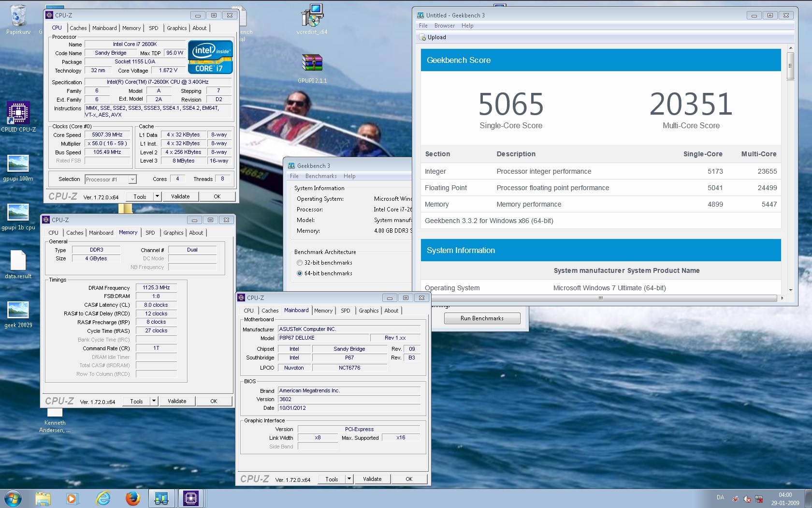Click the Intel Core i7 logo badge
Image resolution: width=812 pixels, height=508 pixels.
[210, 57]
